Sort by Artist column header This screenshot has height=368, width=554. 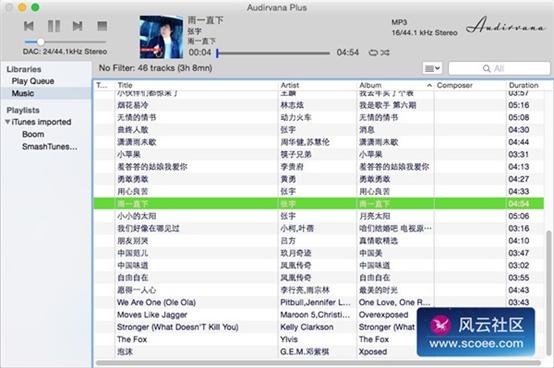(290, 85)
